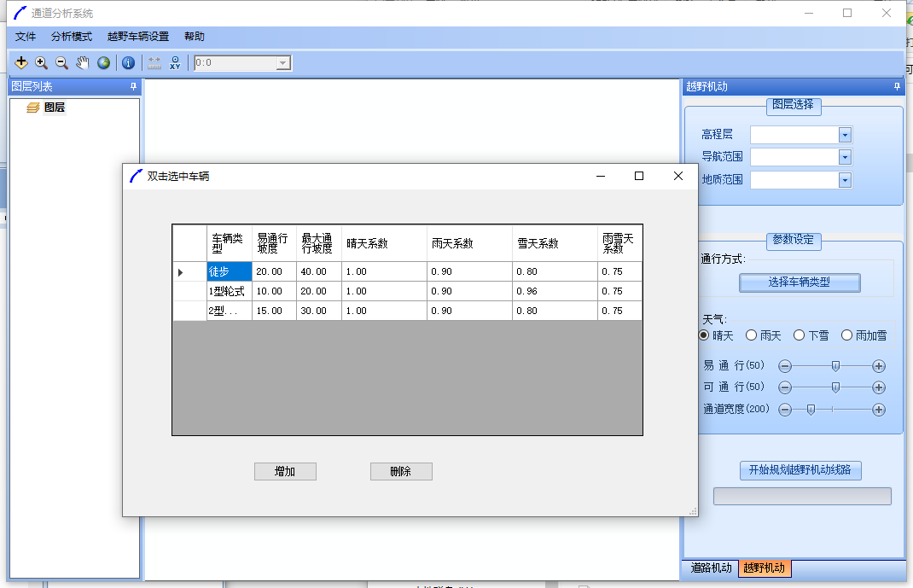913x588 pixels.
Task: Click the measure distance ruler icon
Action: [154, 62]
